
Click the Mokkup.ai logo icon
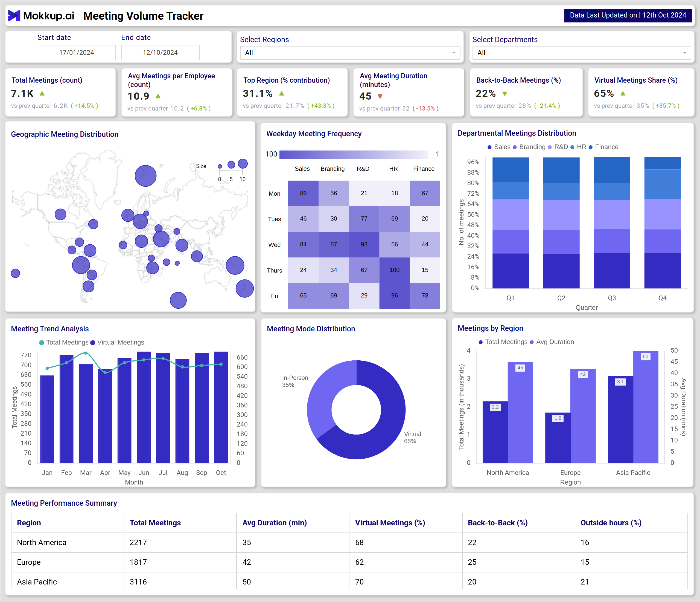14,16
